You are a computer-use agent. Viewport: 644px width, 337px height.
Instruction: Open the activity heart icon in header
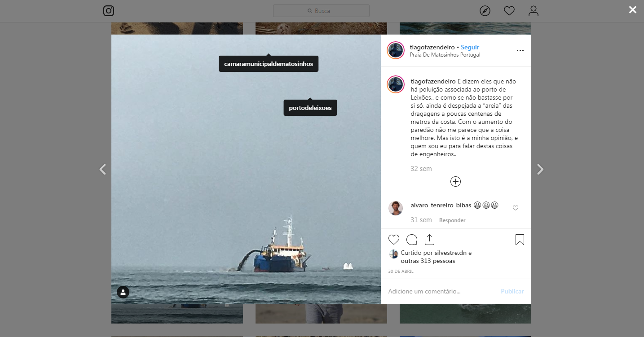pyautogui.click(x=509, y=11)
